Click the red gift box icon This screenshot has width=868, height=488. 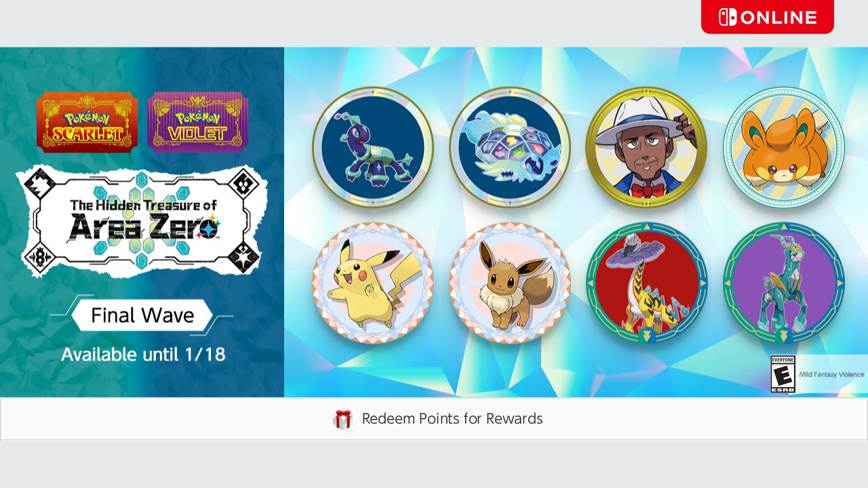tap(342, 420)
